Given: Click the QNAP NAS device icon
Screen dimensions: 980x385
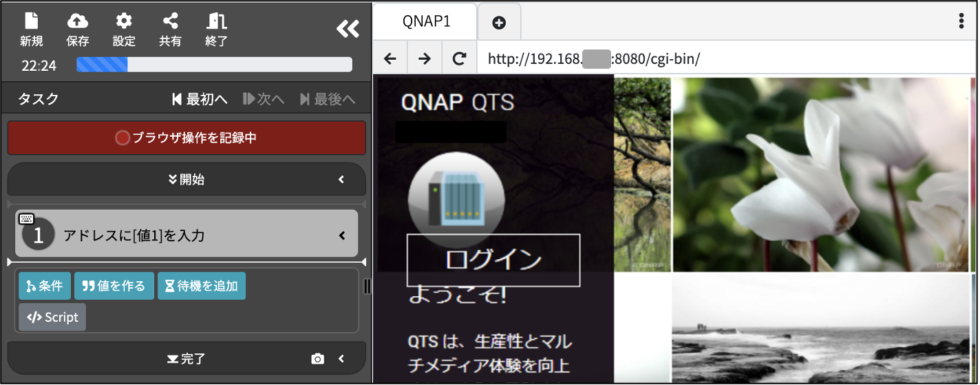Looking at the screenshot, I should tap(456, 199).
